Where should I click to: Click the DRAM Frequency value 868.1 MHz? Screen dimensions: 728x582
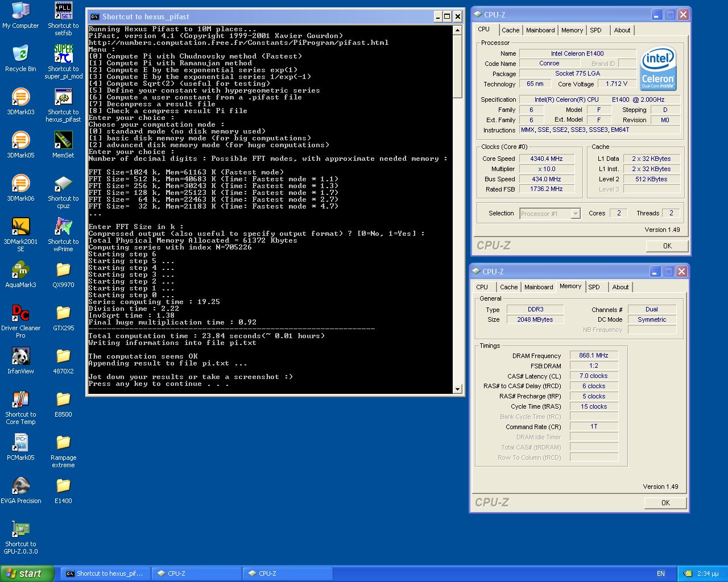coord(594,355)
